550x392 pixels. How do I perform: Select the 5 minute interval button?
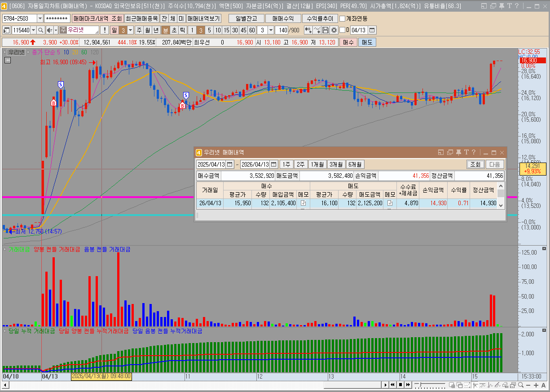pyautogui.click(x=209, y=30)
